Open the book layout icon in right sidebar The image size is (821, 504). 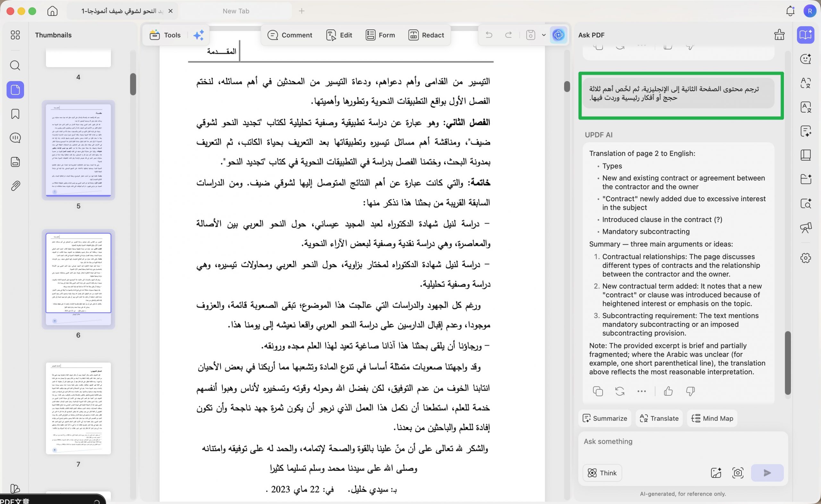tap(806, 155)
